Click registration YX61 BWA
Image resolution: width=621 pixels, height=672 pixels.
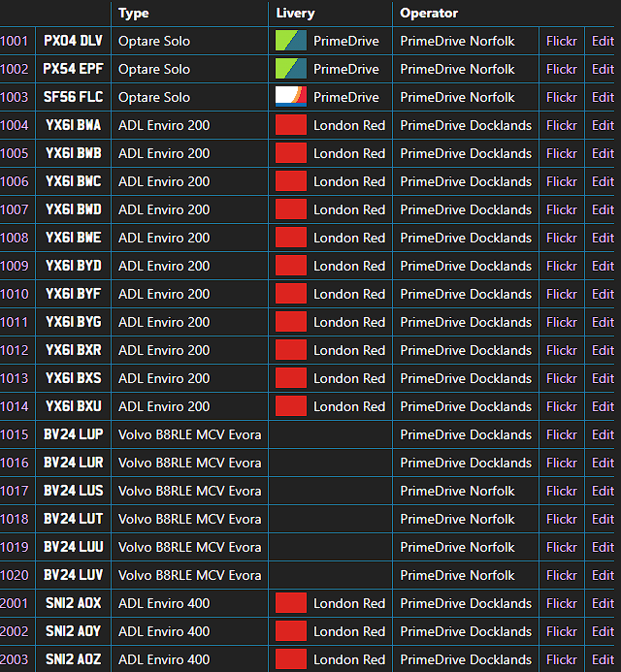73,125
